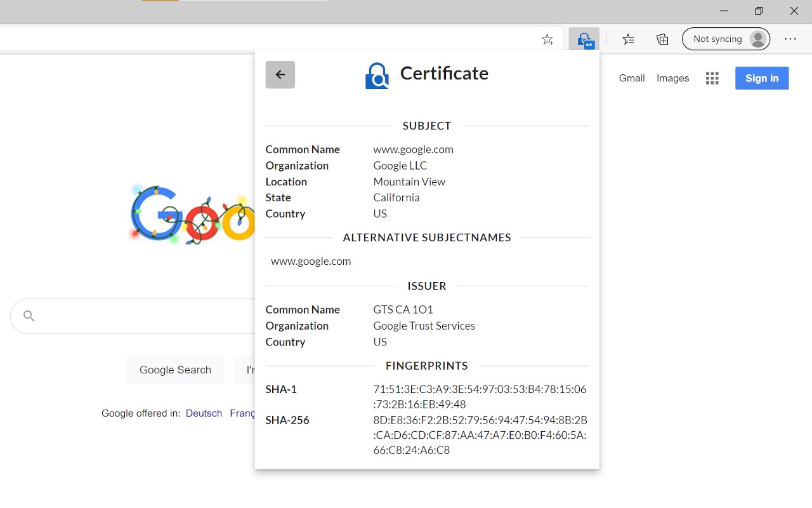
Task: Open the Gmail link
Action: 632,78
